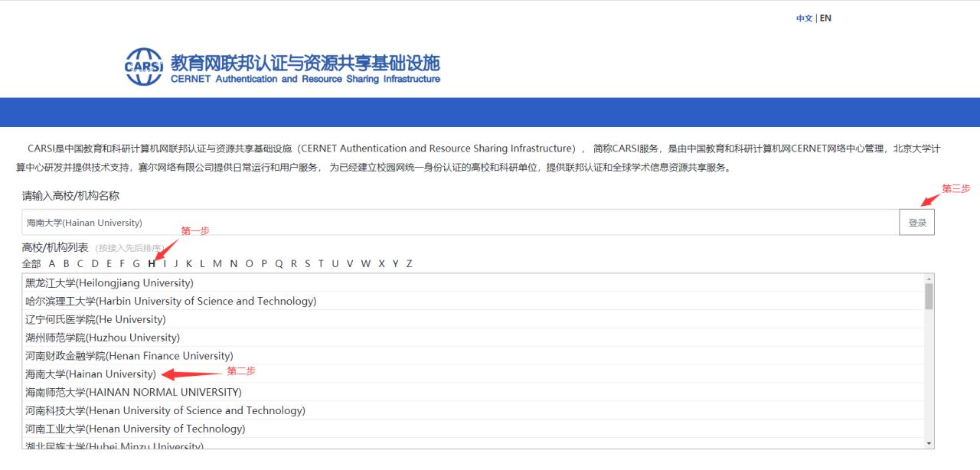Select letter A in the alphabet filter
Image resolution: width=980 pixels, height=470 pixels.
point(51,263)
